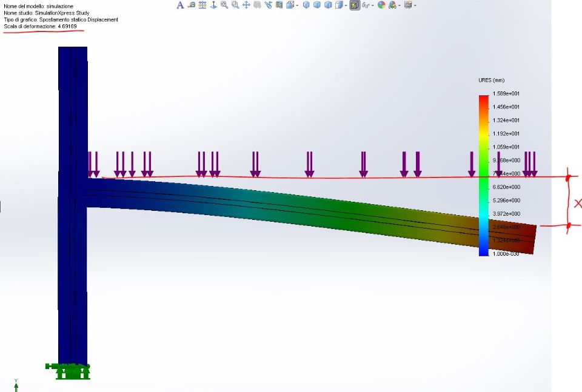
Task: Expand the view orientation dropdown arrow
Action: [x=297, y=5]
